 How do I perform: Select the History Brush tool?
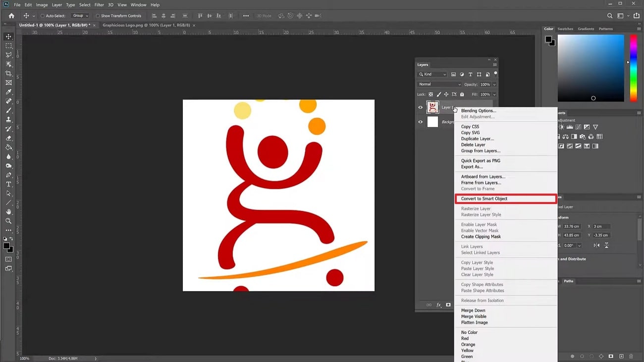point(8,129)
